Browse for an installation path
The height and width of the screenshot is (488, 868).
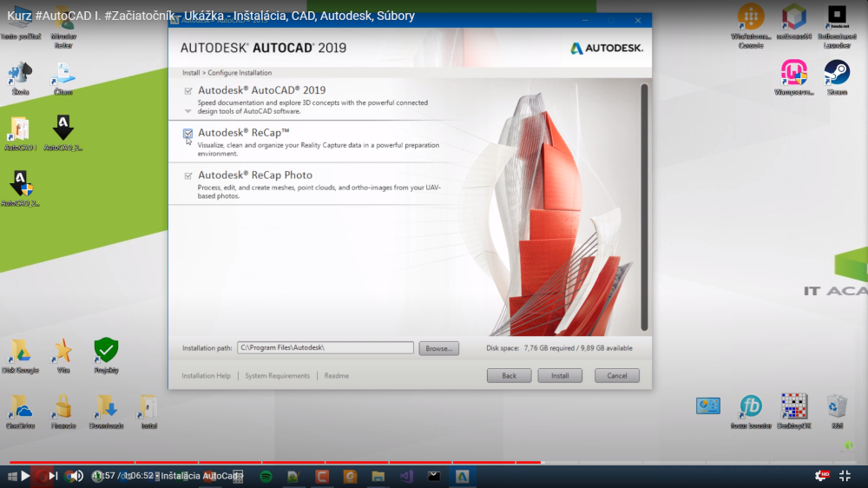438,348
